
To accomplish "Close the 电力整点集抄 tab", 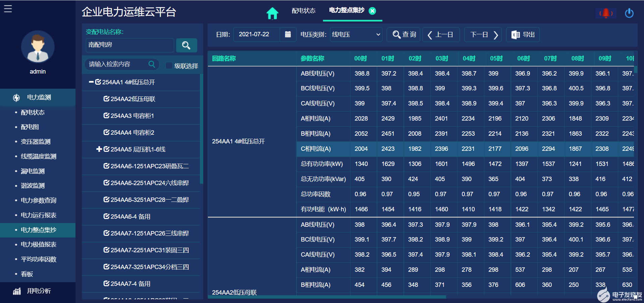I will (372, 11).
